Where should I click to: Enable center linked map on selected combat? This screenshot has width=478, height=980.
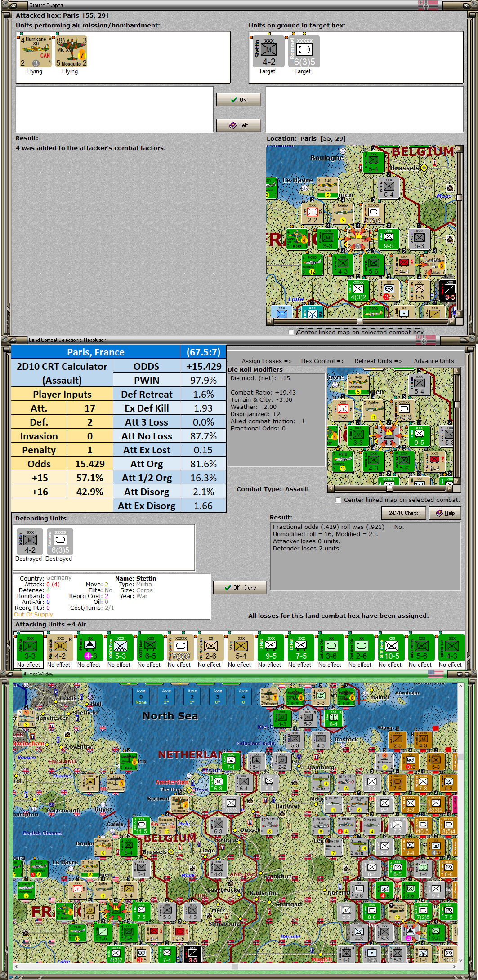point(339,500)
